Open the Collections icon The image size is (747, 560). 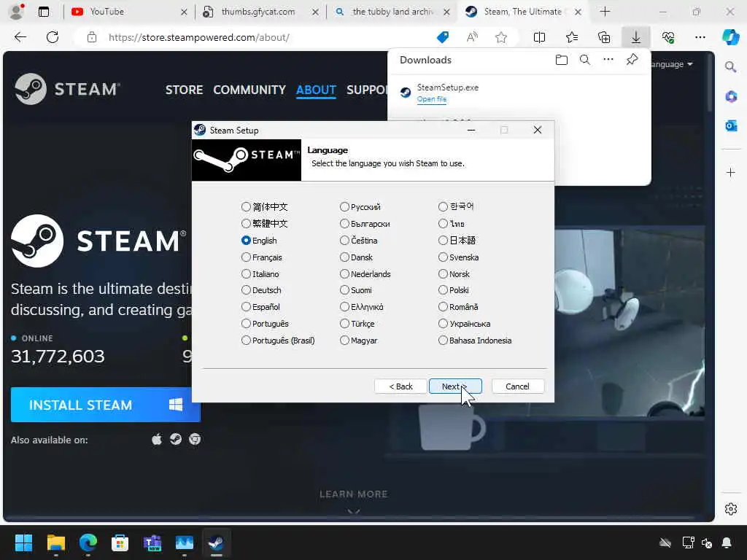point(604,37)
